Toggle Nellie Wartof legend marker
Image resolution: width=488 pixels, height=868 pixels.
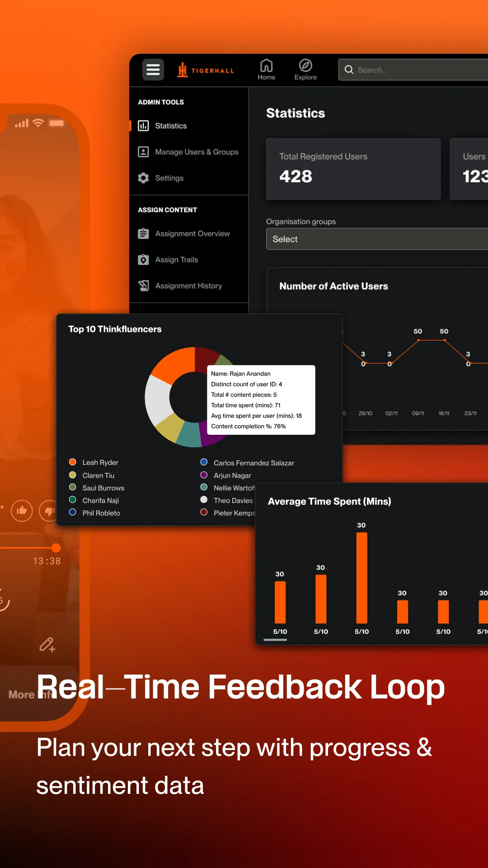(x=204, y=487)
